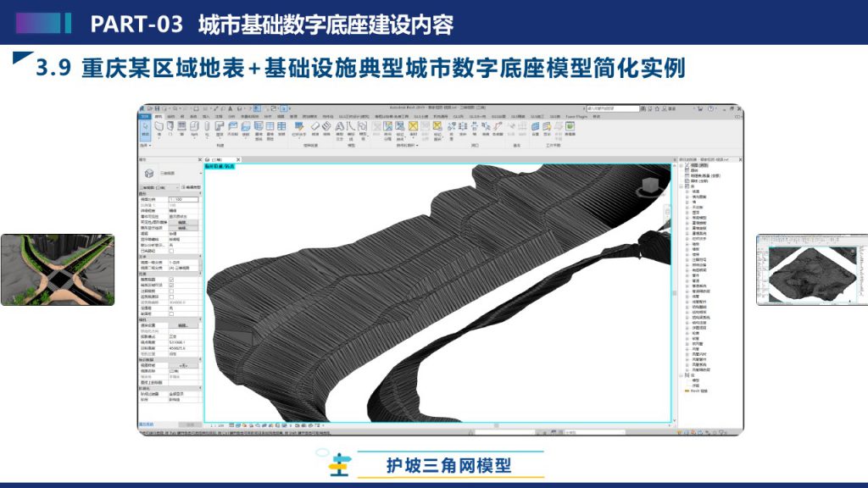Switch to the Structure ribbon tab
The image size is (868, 488).
tap(171, 116)
